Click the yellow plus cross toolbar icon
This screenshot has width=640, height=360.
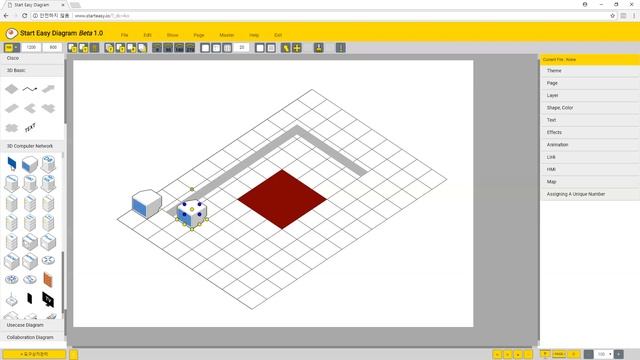297,48
